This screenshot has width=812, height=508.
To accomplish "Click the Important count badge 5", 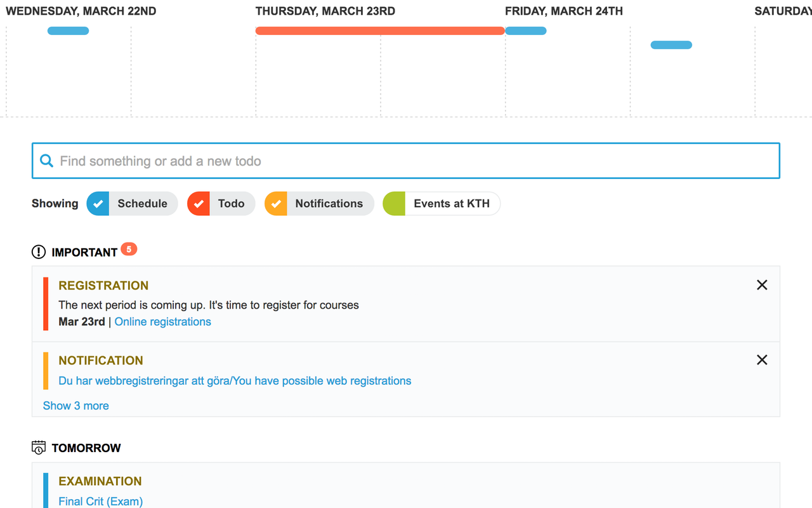I will (129, 250).
